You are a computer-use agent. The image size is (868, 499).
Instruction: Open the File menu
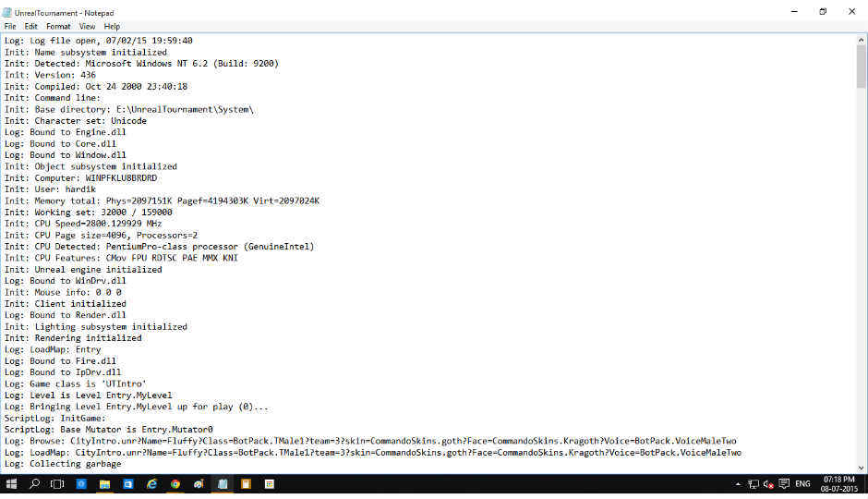point(10,26)
